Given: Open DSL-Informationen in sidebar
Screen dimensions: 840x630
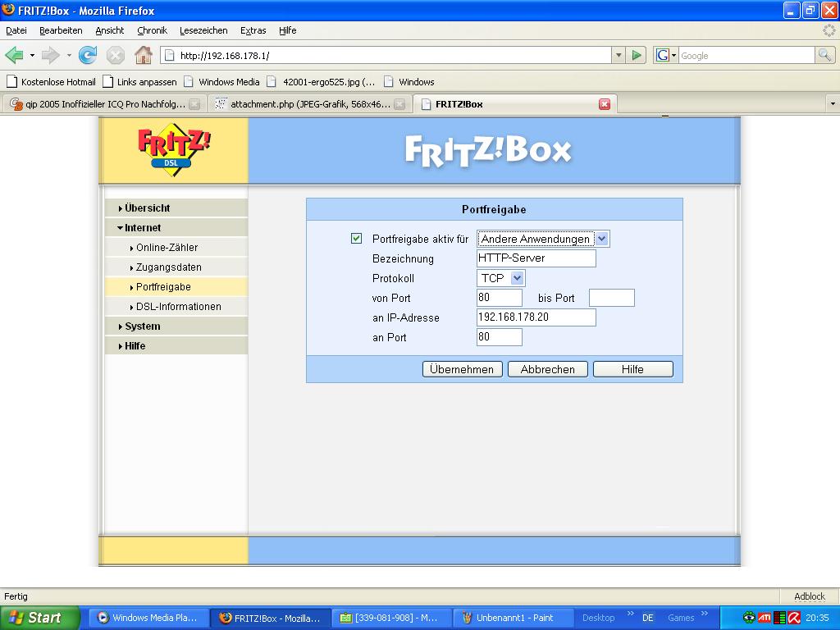Looking at the screenshot, I should click(x=177, y=307).
